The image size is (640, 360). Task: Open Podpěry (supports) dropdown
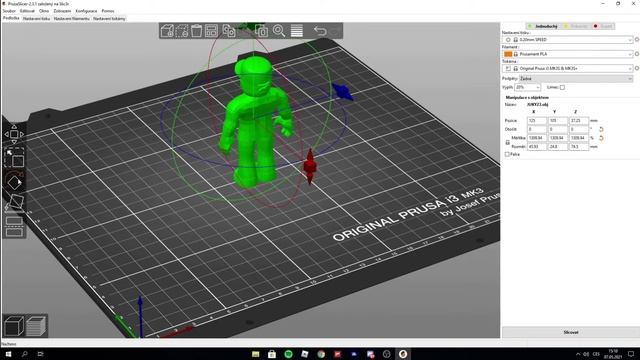coord(576,78)
